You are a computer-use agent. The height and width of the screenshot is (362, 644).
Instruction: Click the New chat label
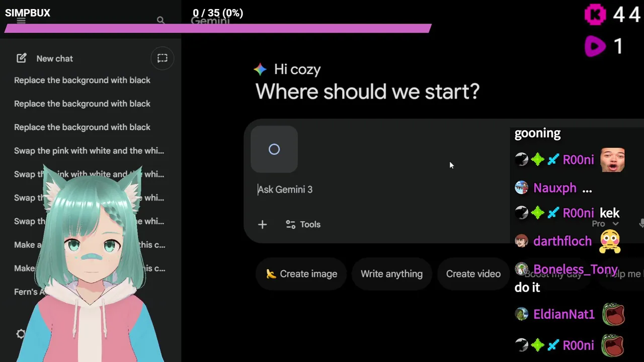coord(54,59)
